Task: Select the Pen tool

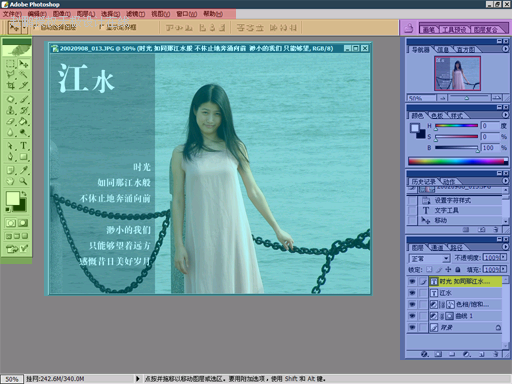Action: tap(11, 157)
